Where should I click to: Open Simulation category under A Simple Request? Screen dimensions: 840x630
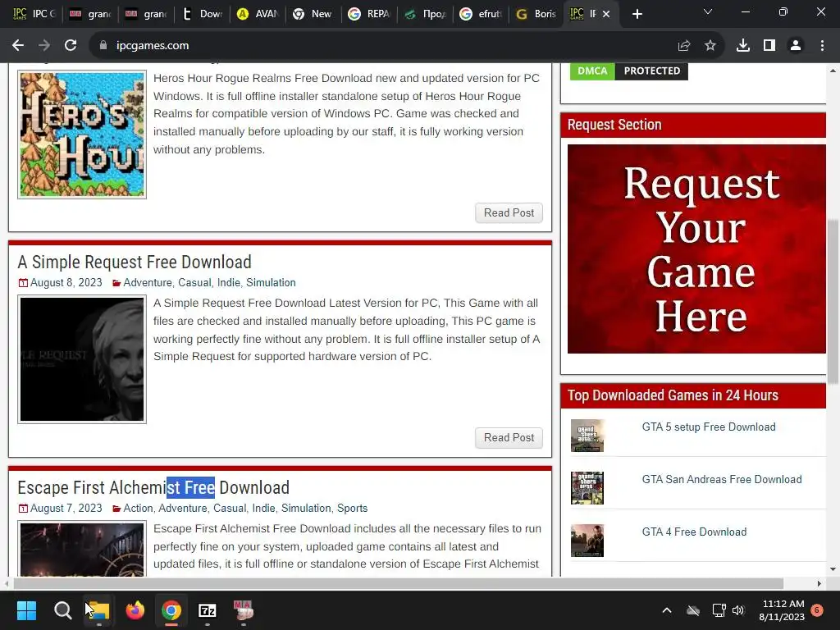click(271, 282)
